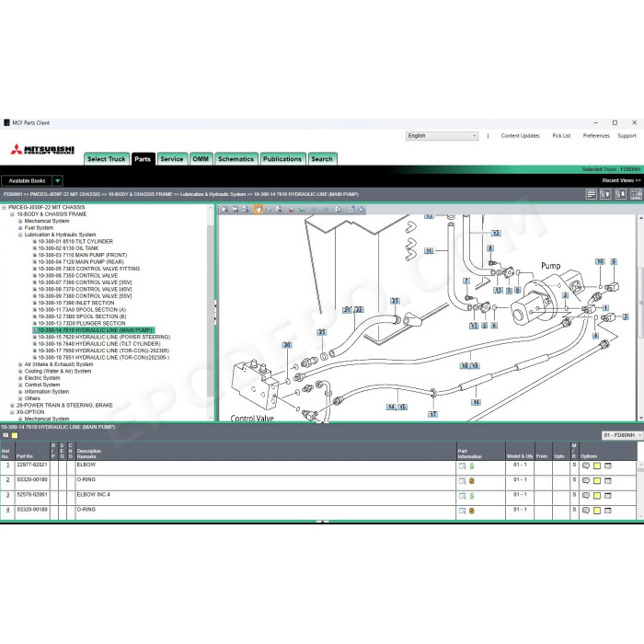The width and height of the screenshot is (644, 644).
Task: Expand the Fuel System node
Action: 20,228
